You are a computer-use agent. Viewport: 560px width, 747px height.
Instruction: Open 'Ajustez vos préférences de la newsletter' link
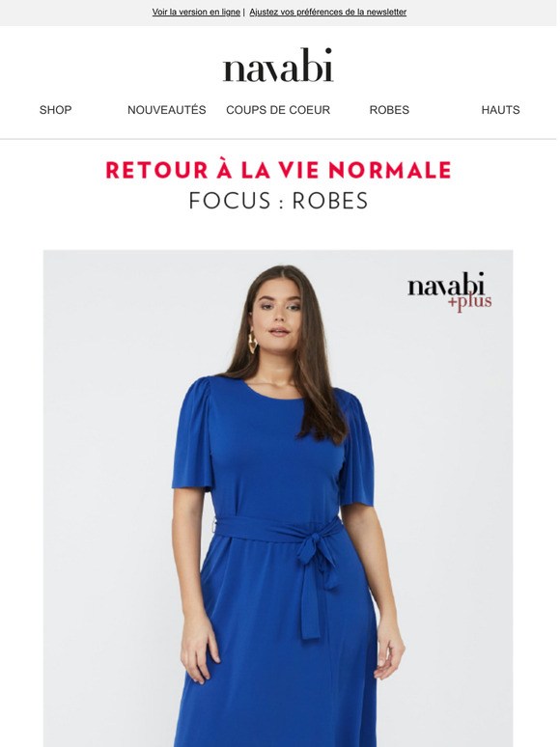[x=328, y=12]
